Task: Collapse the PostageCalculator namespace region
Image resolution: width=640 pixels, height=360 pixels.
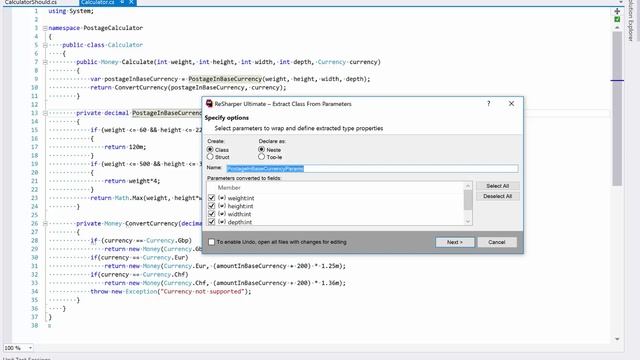Action: (45, 28)
